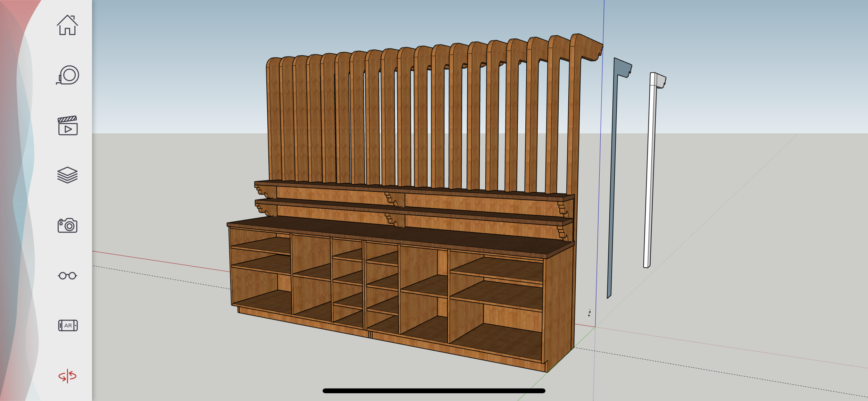Tap the red mirror flip icon

click(67, 376)
